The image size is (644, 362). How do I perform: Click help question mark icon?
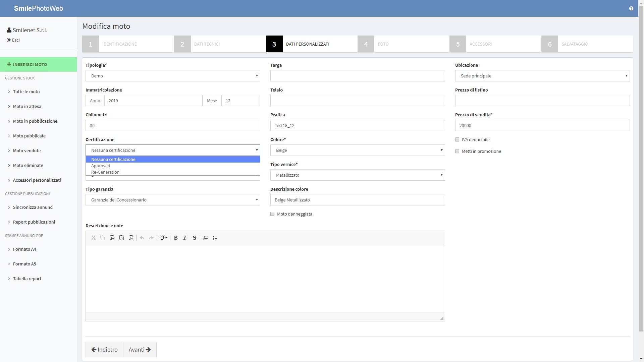pos(631,8)
